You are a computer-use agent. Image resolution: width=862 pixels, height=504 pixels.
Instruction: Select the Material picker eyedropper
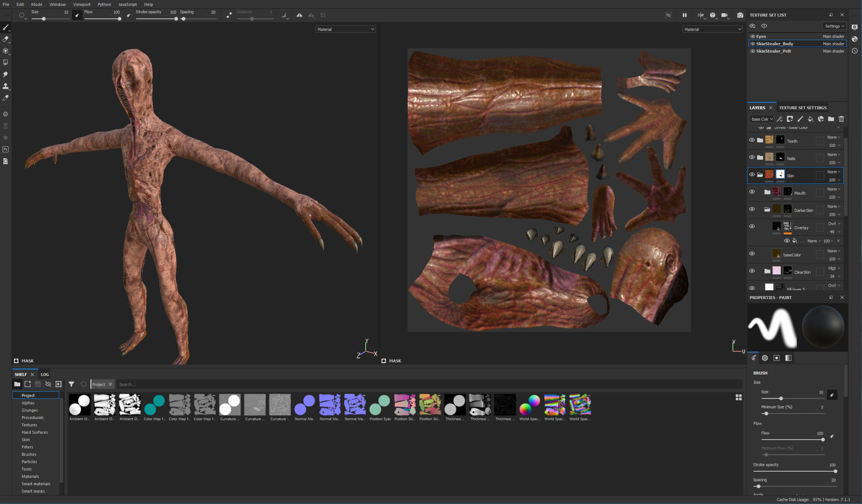(6, 97)
